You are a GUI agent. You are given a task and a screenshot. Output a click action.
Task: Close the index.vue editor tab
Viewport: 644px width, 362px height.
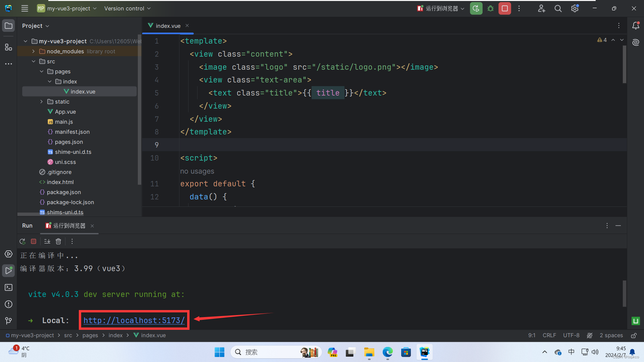tap(187, 26)
